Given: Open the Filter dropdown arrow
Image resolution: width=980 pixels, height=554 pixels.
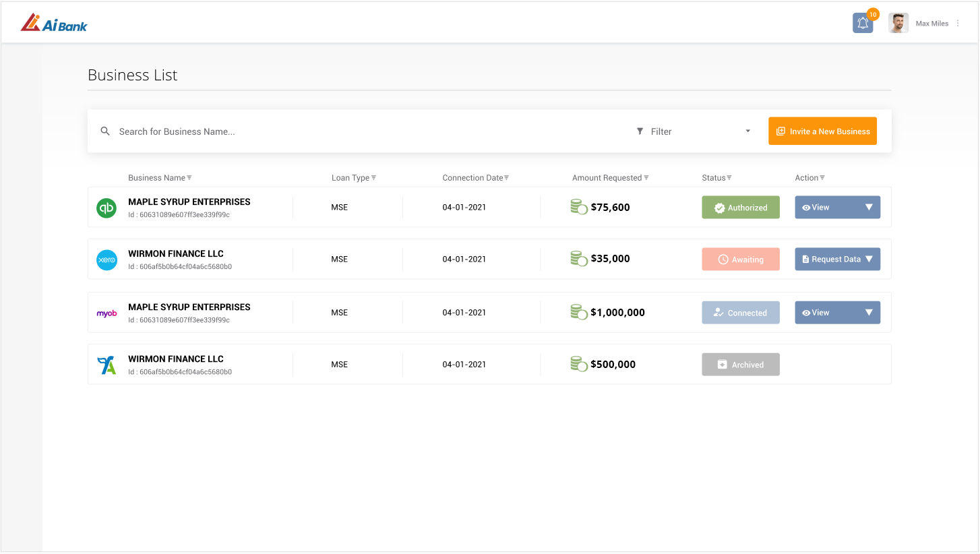Looking at the screenshot, I should (x=747, y=131).
